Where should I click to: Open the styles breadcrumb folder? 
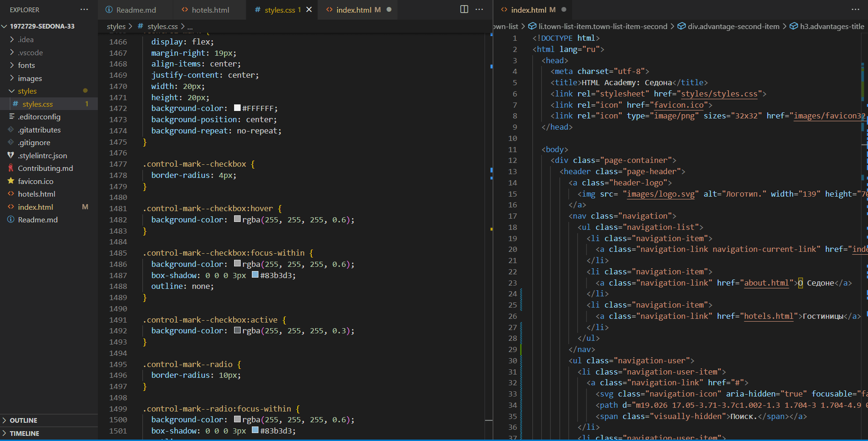pos(116,27)
